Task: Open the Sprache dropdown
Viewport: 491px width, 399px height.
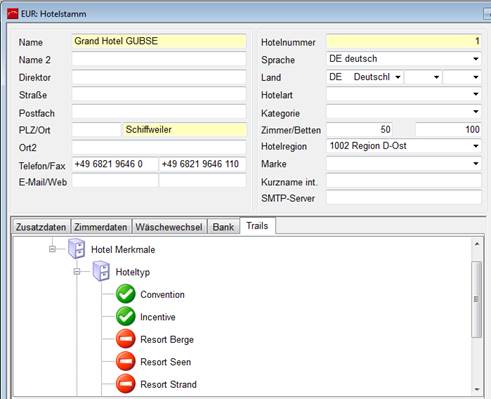Action: click(476, 59)
